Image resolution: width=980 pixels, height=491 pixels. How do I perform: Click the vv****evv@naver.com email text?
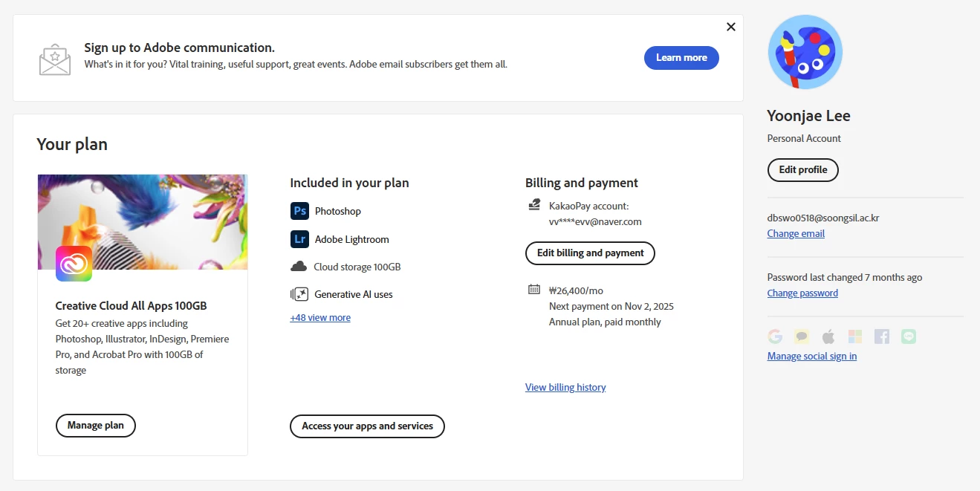[595, 221]
